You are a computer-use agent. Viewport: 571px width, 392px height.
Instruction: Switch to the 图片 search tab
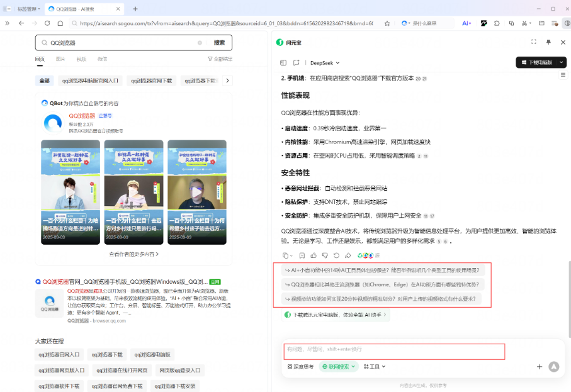[60, 59]
